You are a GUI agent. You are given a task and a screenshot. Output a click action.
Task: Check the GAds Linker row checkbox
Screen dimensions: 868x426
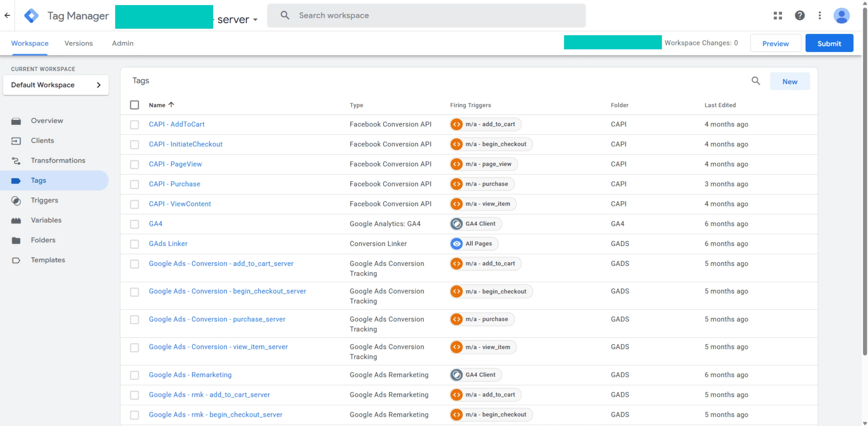tap(134, 244)
